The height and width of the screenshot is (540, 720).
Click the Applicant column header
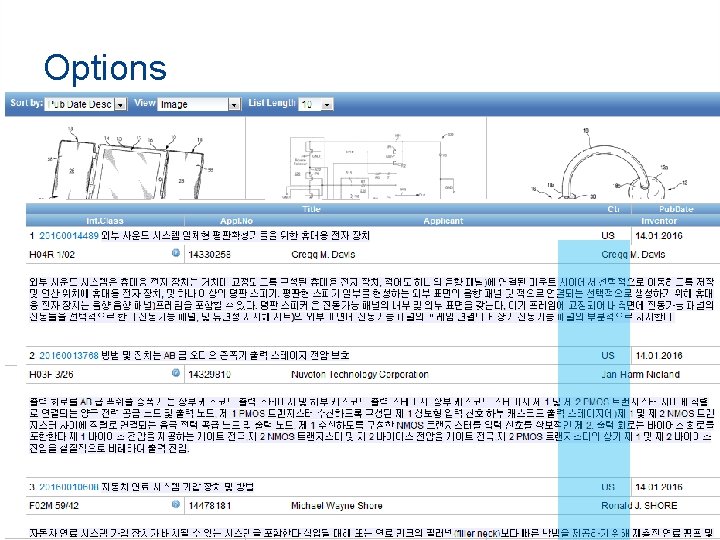pos(443,221)
